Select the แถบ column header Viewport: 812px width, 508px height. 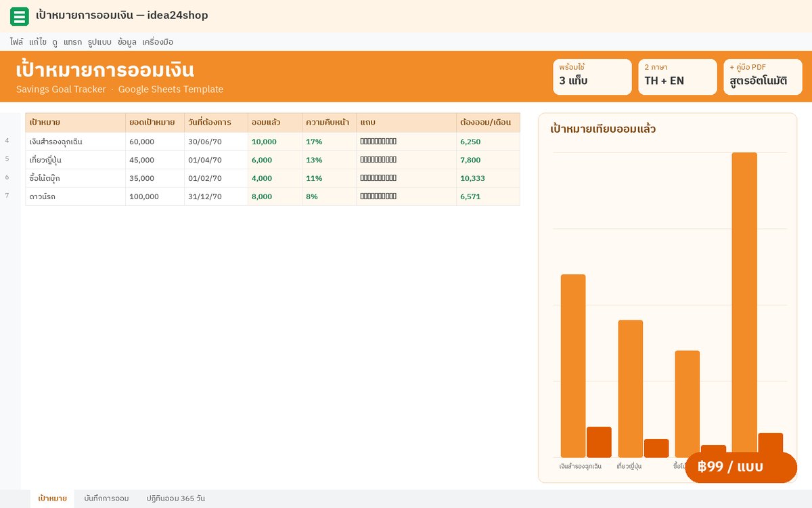point(406,123)
